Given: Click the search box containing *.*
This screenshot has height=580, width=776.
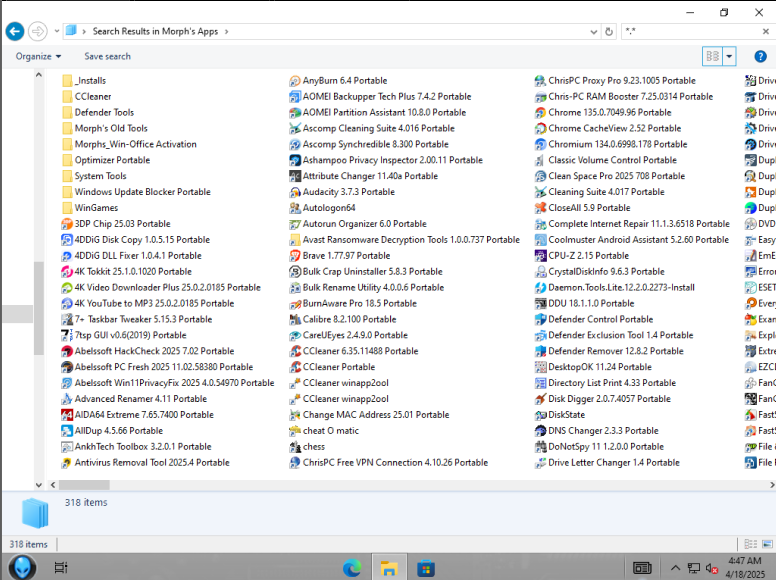Looking at the screenshot, I should click(691, 31).
